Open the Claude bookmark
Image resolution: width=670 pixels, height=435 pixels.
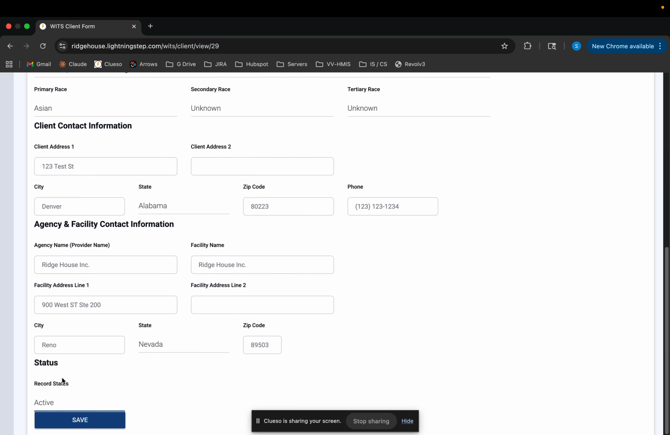click(x=73, y=64)
